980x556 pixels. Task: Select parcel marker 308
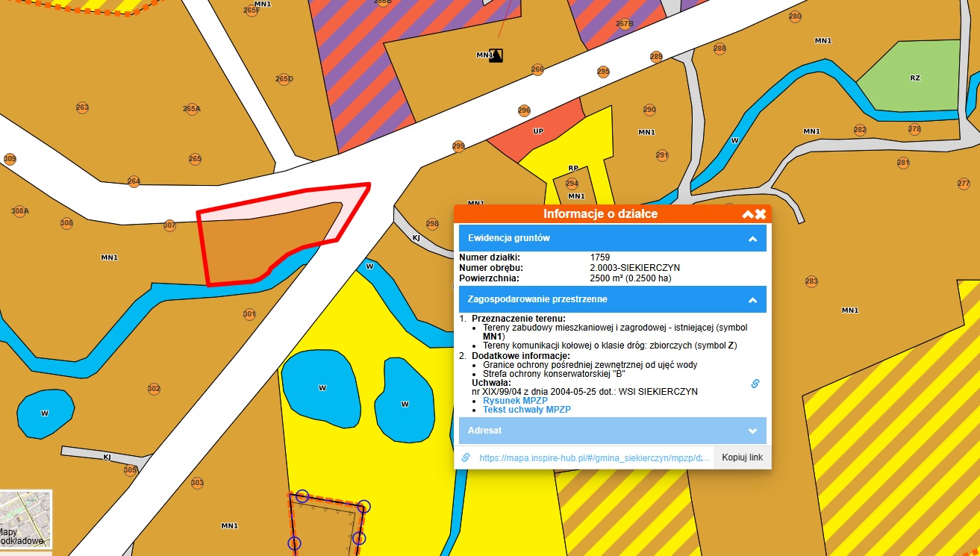click(66, 223)
